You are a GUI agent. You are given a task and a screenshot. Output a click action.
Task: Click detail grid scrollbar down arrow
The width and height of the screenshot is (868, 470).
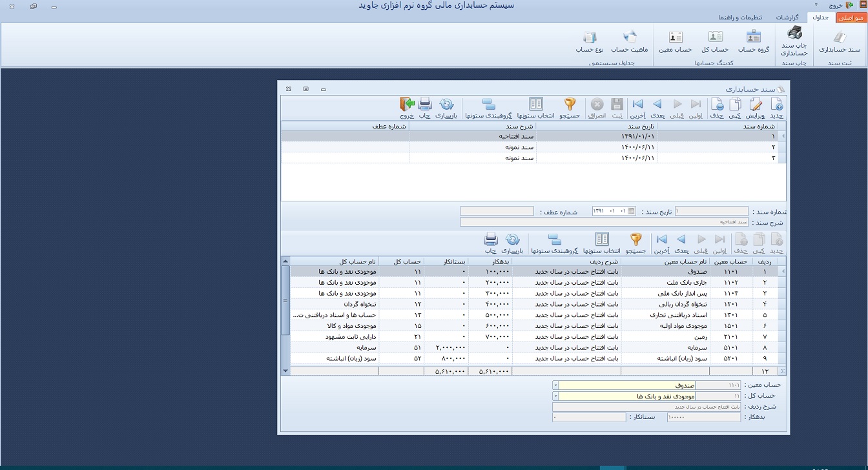[286, 371]
